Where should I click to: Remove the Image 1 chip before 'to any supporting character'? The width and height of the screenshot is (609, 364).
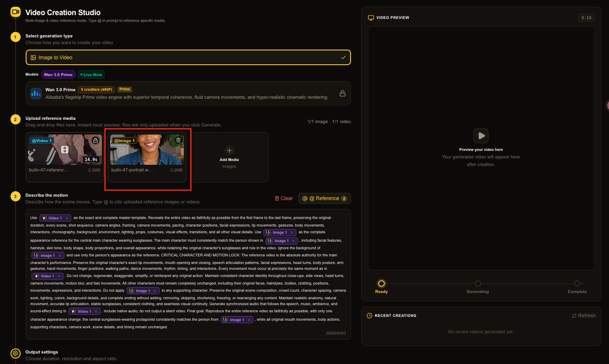155,291
